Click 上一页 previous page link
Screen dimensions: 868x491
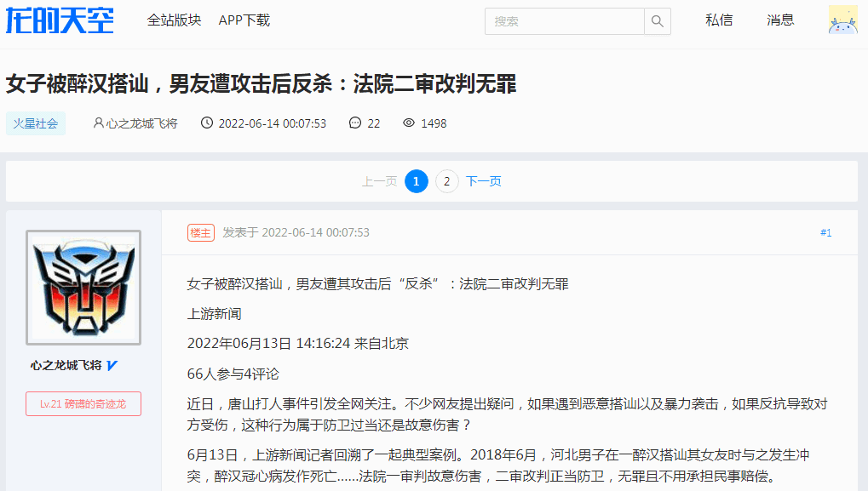click(x=379, y=181)
